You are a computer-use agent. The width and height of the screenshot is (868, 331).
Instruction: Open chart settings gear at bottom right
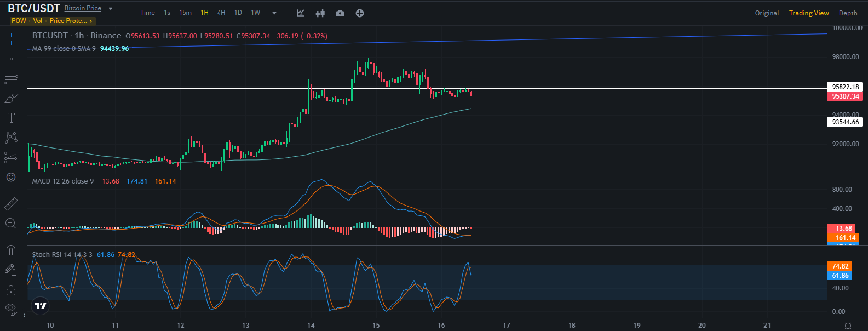(848, 326)
